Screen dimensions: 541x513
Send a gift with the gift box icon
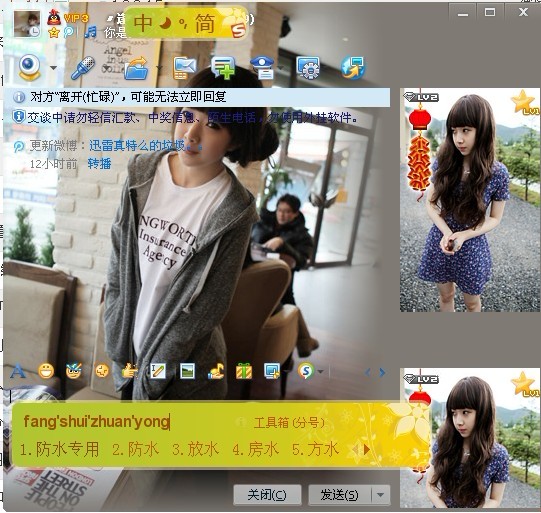[x=244, y=372]
